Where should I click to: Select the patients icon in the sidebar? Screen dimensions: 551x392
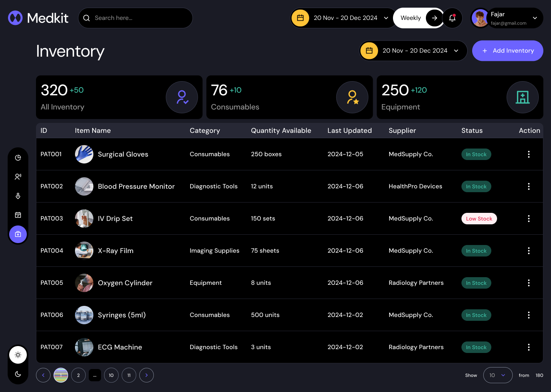pyautogui.click(x=18, y=176)
